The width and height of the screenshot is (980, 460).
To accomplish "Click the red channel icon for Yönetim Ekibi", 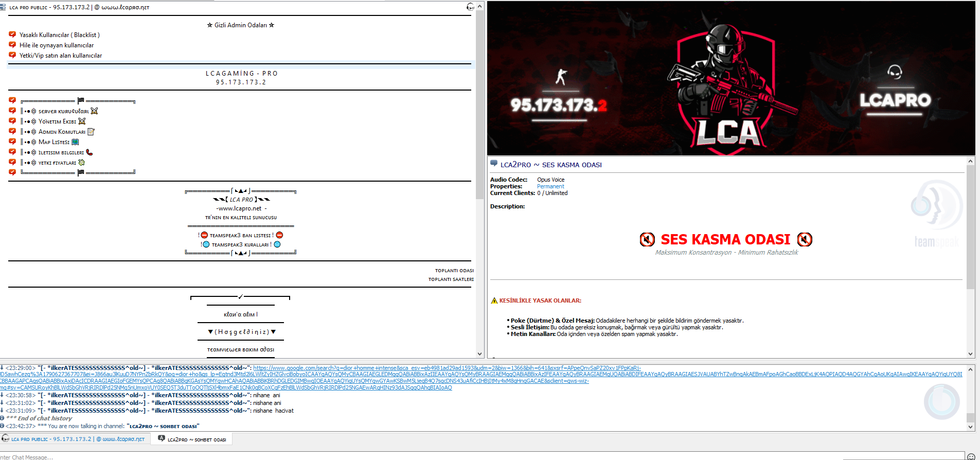I will (12, 121).
